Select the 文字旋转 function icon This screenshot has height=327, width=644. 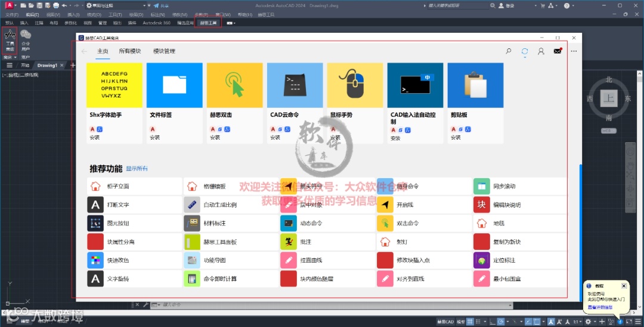point(95,279)
